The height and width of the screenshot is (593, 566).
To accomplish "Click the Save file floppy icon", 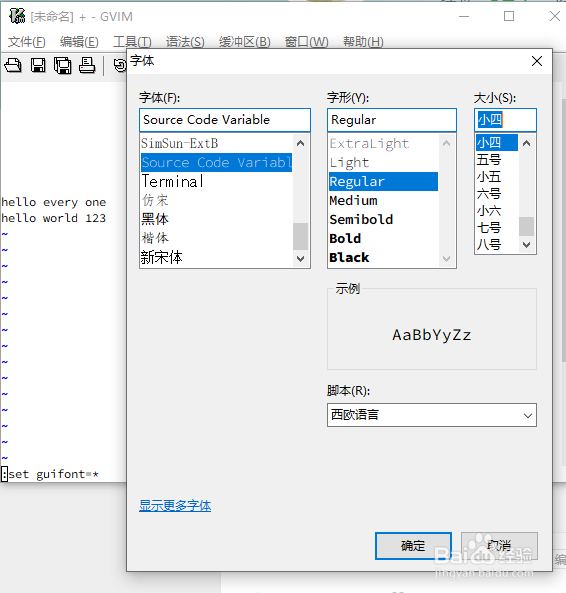I will pyautogui.click(x=38, y=65).
